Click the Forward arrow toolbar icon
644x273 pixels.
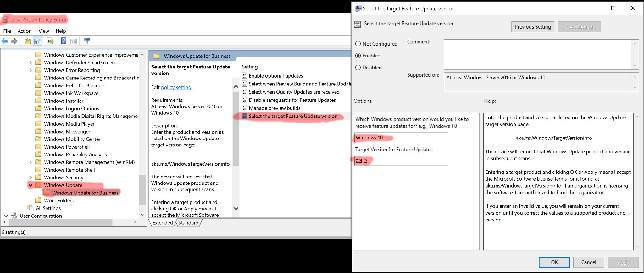tap(14, 41)
